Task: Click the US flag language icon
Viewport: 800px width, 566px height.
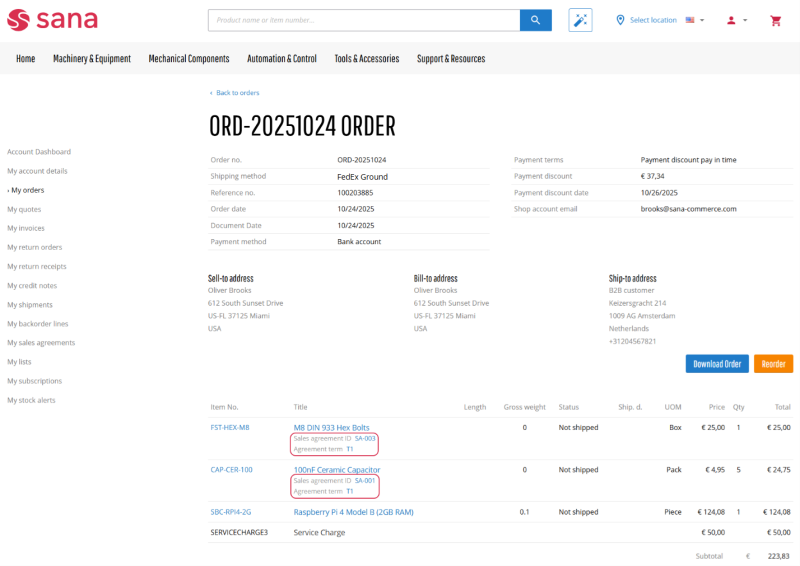Action: point(690,20)
